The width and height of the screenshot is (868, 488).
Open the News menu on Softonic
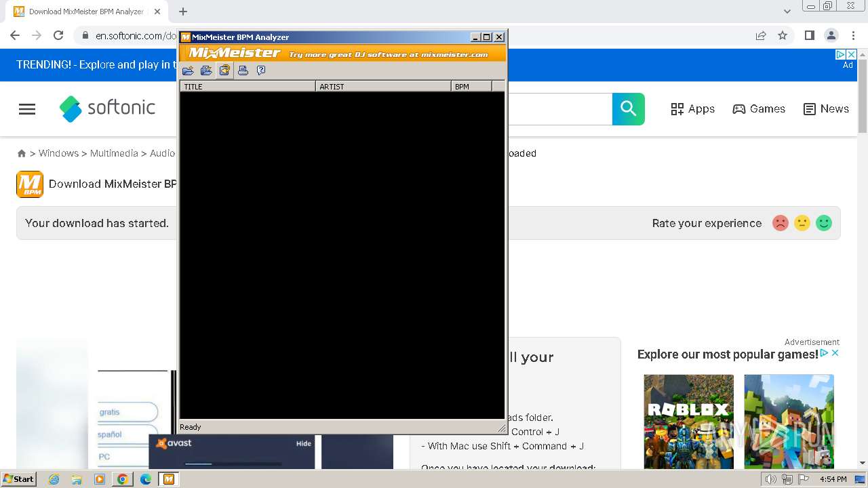pyautogui.click(x=826, y=109)
